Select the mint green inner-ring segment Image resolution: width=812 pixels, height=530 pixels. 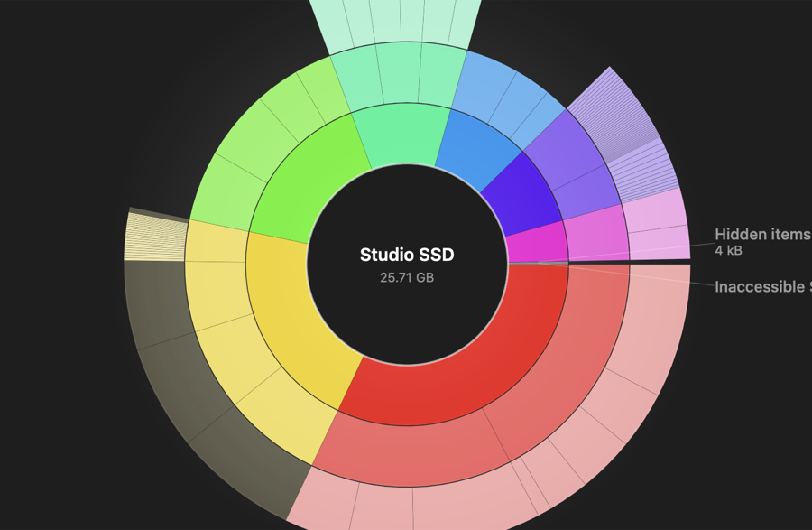(403, 135)
